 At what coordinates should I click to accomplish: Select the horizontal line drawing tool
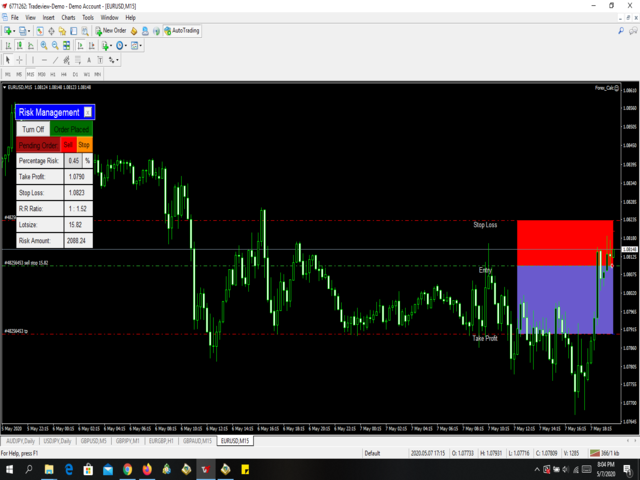tap(46, 60)
